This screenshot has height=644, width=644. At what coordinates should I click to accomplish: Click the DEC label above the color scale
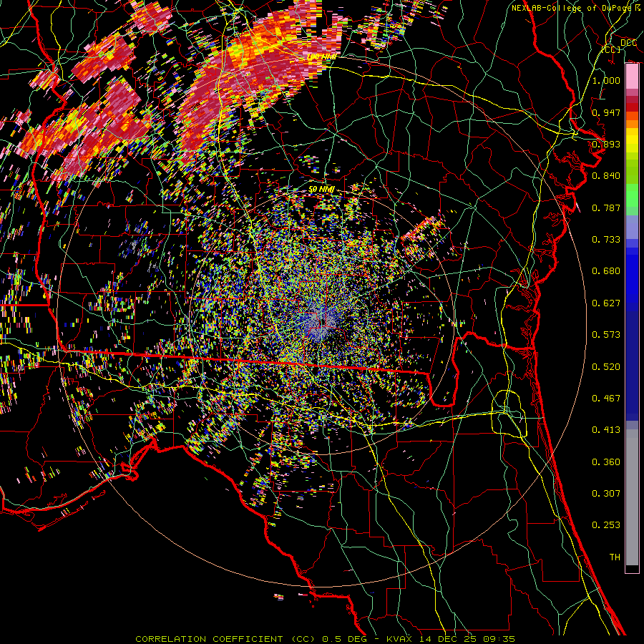(x=628, y=43)
